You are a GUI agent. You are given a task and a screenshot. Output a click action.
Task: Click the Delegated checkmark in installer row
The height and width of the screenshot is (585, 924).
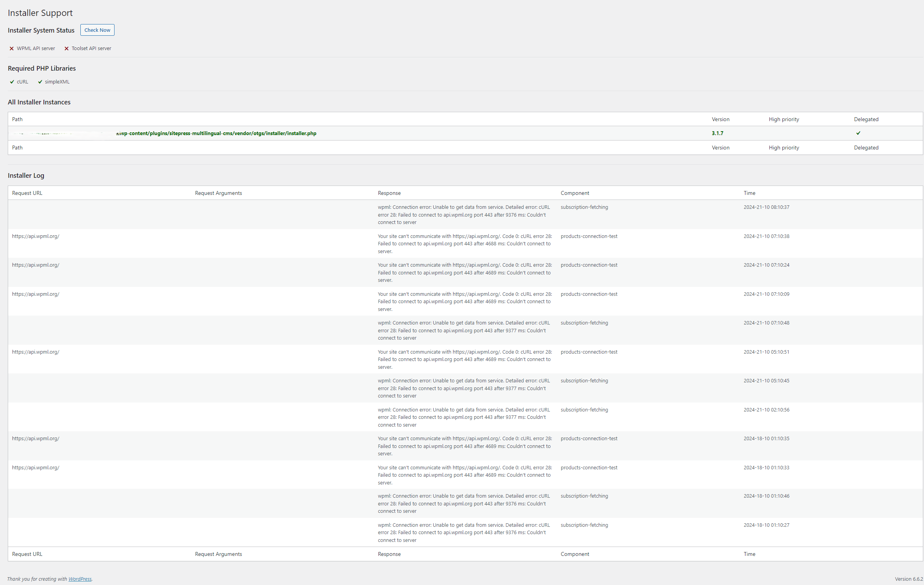858,133
